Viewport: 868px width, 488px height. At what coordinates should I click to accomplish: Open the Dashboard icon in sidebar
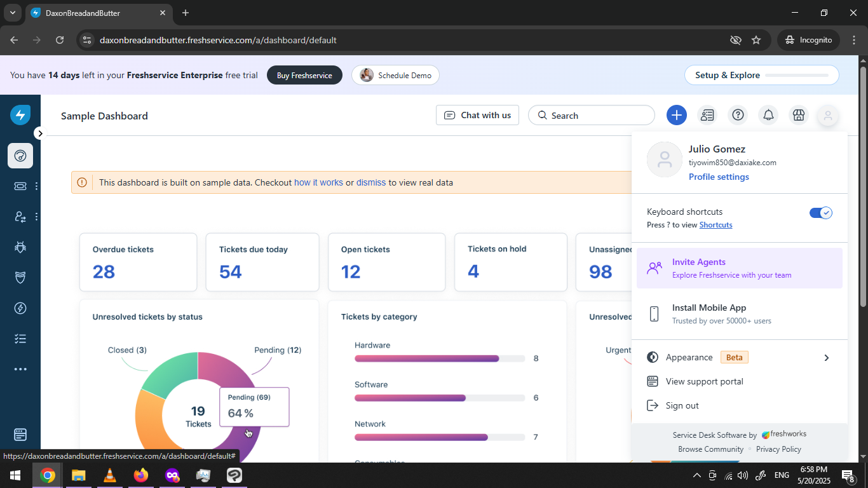[x=20, y=156]
